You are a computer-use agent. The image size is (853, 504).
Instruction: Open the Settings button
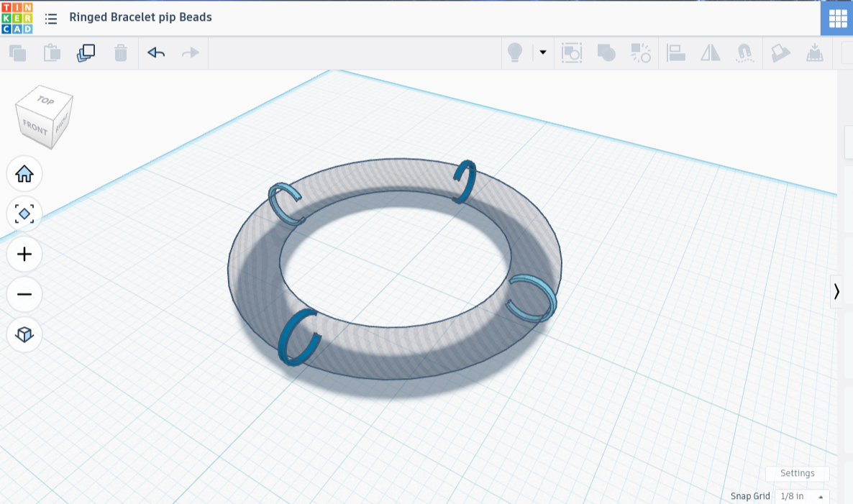click(798, 473)
